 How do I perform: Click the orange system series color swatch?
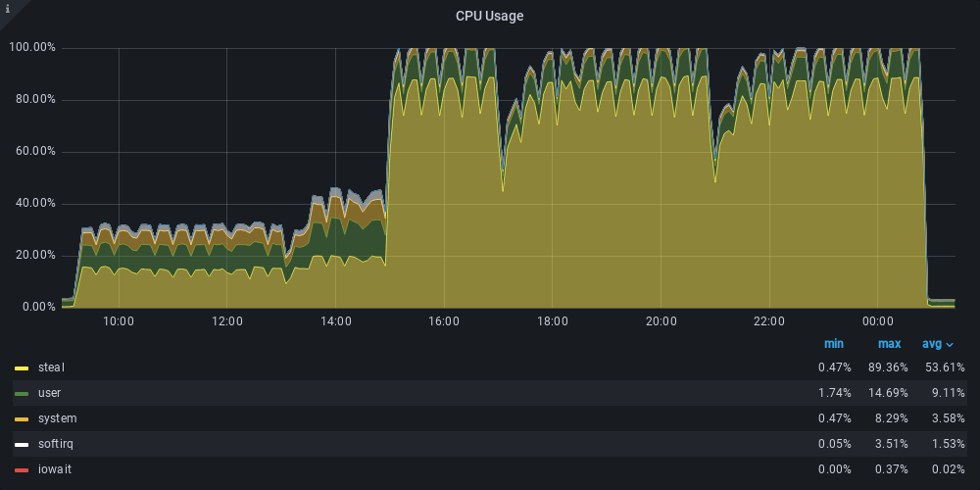[22, 419]
